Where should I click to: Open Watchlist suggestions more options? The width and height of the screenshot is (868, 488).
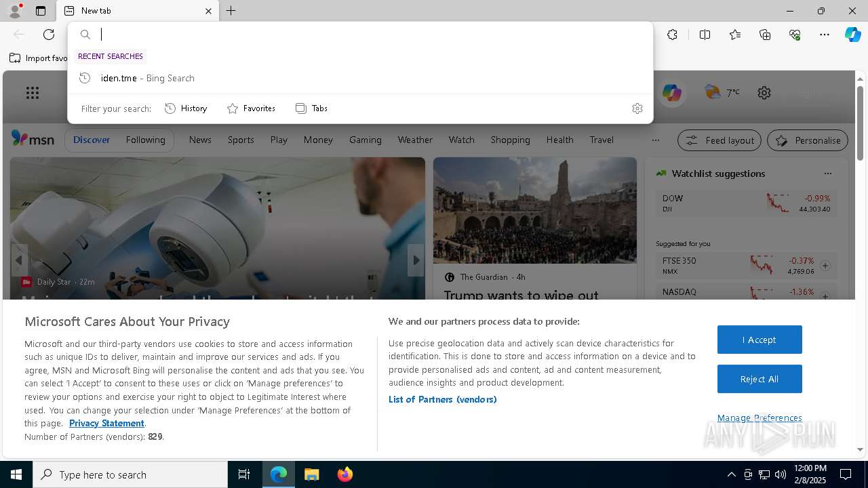click(x=827, y=174)
